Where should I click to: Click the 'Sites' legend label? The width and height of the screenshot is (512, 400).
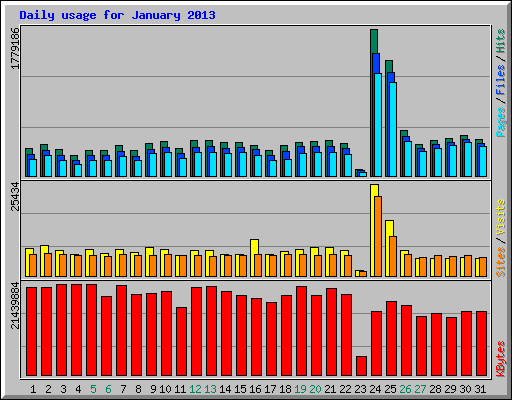tap(501, 262)
